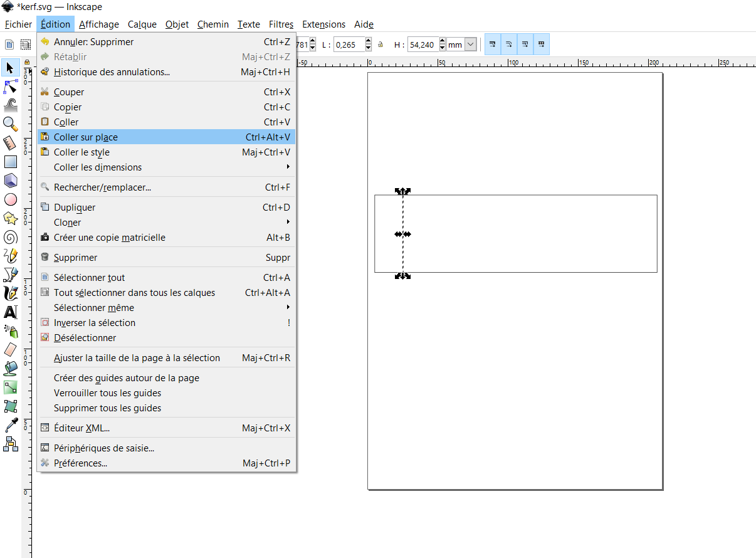Viewport: 756px width, 558px height.
Task: Select the Mesh gradient tool
Action: coord(10,406)
